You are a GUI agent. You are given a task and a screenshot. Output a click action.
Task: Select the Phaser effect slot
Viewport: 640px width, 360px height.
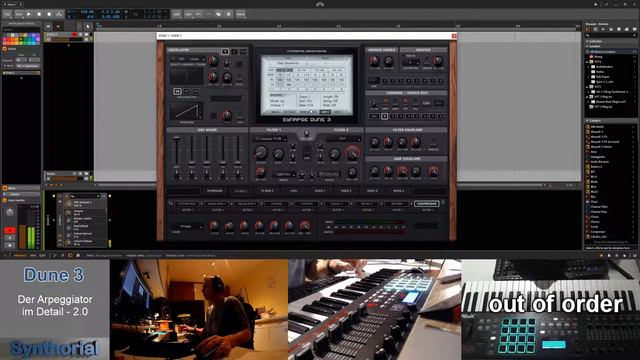(x=276, y=203)
